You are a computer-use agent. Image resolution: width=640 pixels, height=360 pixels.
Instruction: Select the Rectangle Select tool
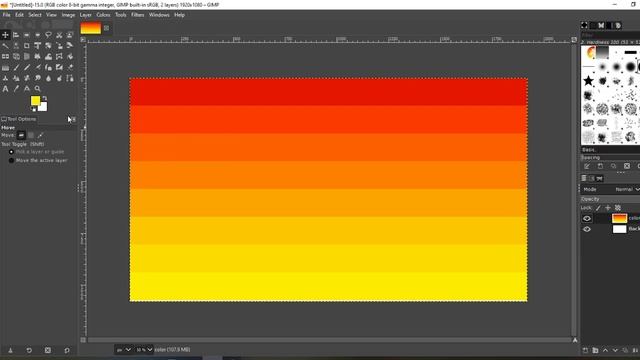(27, 35)
